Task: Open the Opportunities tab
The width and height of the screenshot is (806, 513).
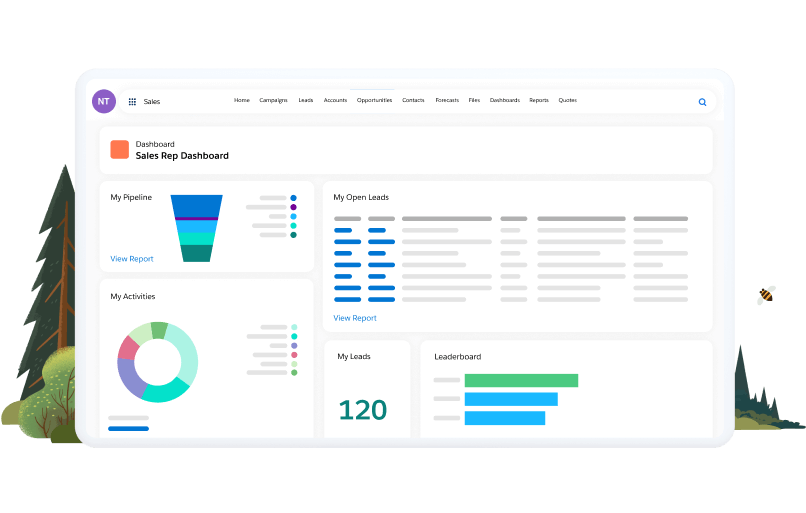Action: tap(374, 100)
